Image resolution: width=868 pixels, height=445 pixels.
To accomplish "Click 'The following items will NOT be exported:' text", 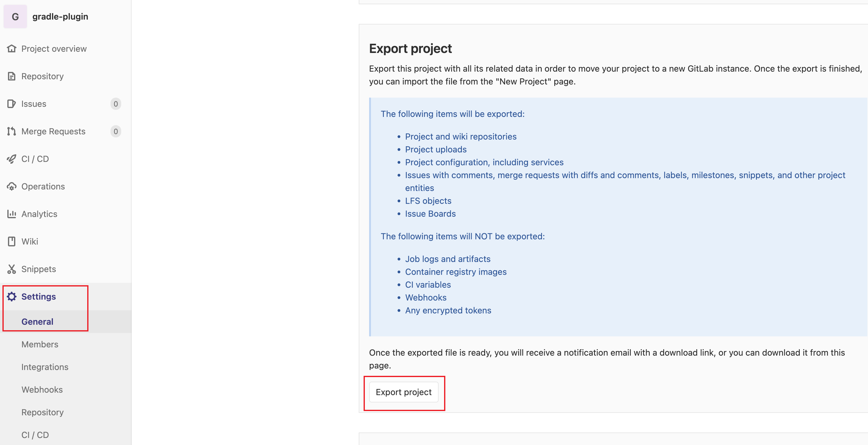I will 463,236.
